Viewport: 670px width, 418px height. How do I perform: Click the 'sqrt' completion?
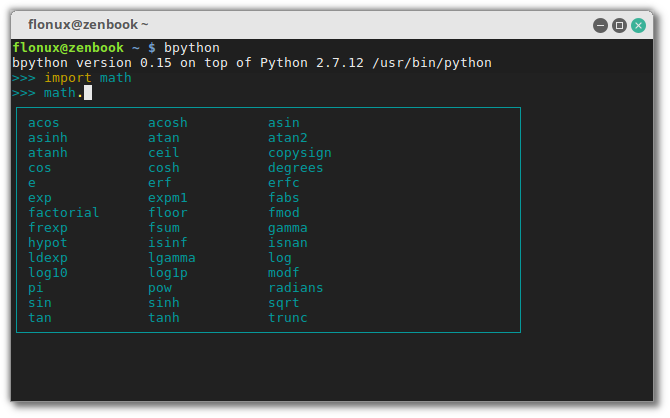coord(284,303)
